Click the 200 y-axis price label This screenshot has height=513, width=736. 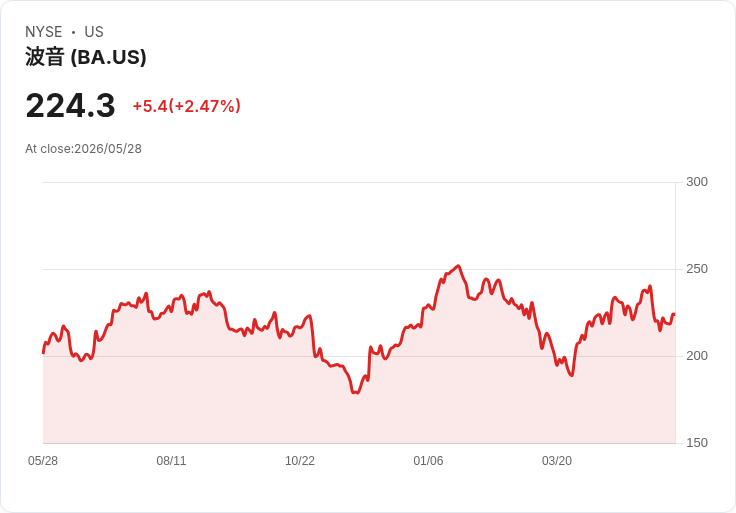pos(697,356)
